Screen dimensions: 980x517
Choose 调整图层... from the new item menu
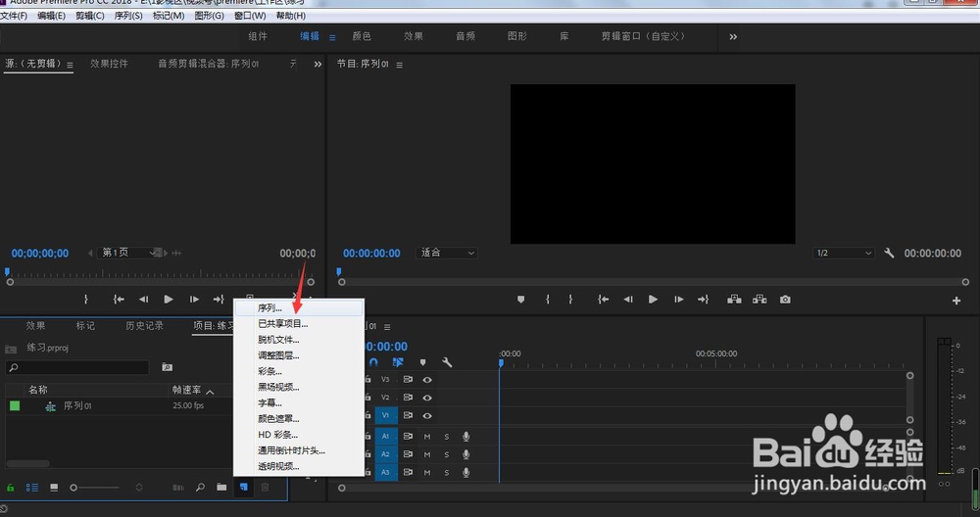[299, 355]
